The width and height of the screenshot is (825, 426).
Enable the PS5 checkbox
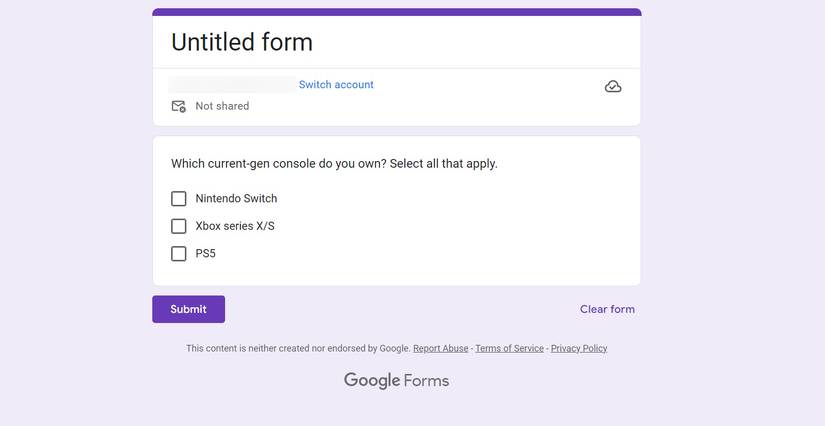pyautogui.click(x=179, y=254)
